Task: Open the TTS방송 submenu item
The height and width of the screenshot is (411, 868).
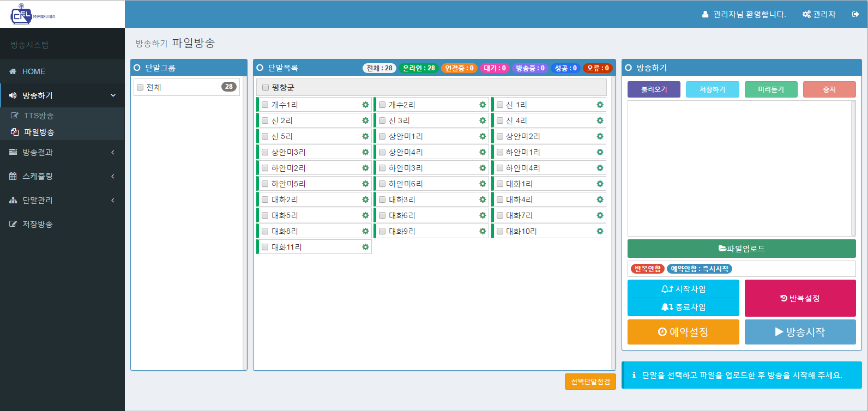Action: pyautogui.click(x=38, y=116)
